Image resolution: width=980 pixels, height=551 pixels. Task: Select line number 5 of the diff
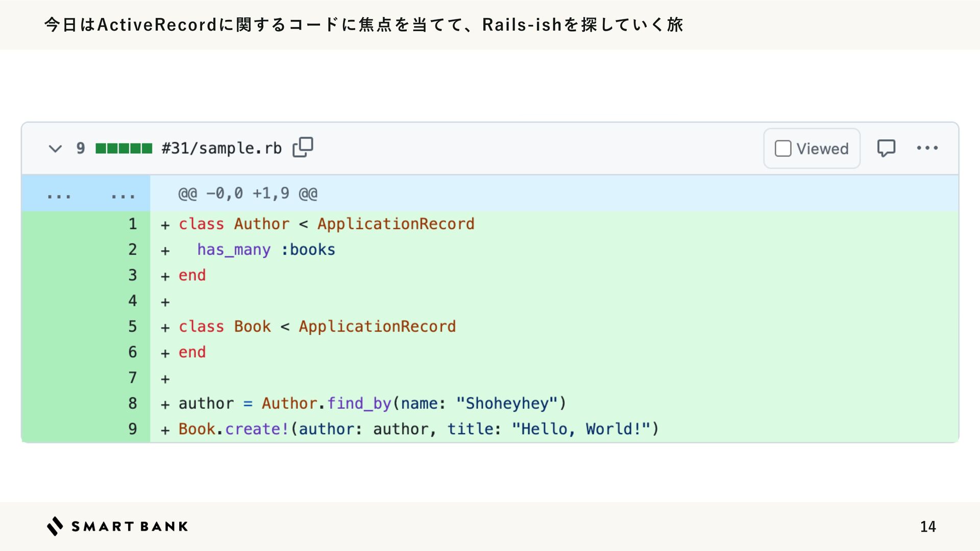pos(133,327)
